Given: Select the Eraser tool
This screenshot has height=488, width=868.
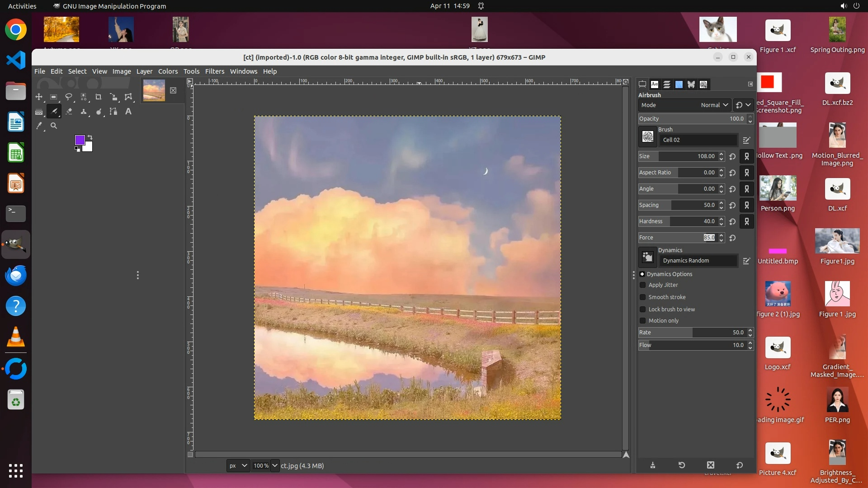Looking at the screenshot, I should pos(69,111).
